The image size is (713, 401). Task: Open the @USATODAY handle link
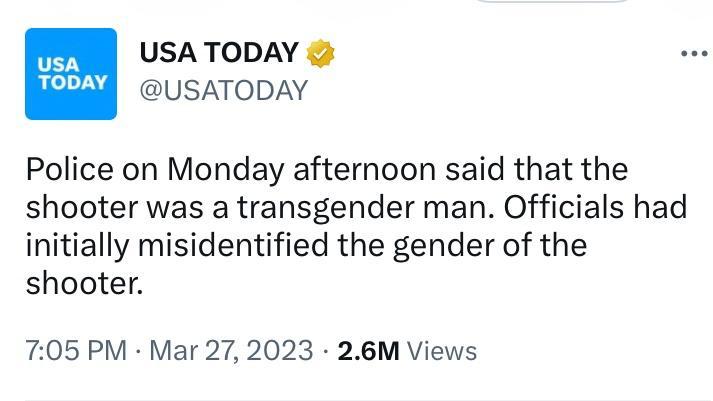pos(222,91)
